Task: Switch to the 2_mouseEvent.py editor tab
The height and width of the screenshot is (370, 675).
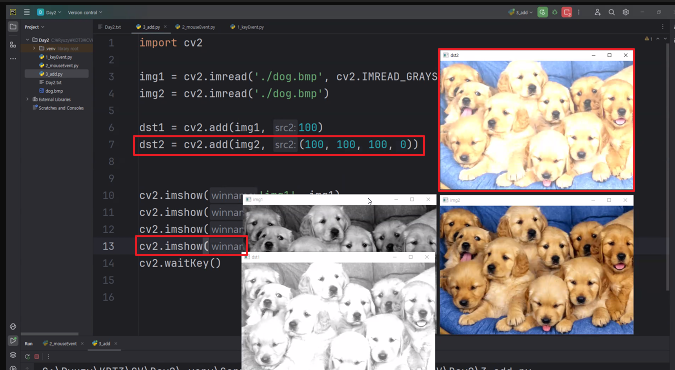Action: coord(195,27)
